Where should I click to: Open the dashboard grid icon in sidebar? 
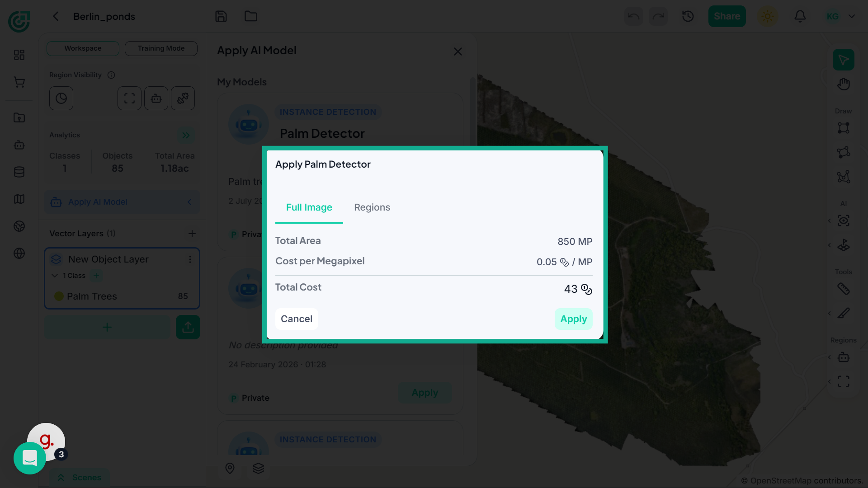(x=19, y=55)
